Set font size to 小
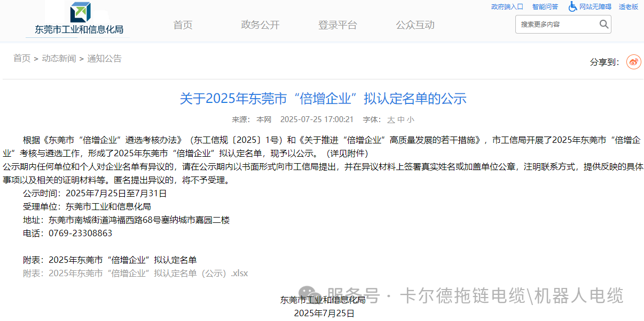This screenshot has height=321, width=644. (410, 120)
